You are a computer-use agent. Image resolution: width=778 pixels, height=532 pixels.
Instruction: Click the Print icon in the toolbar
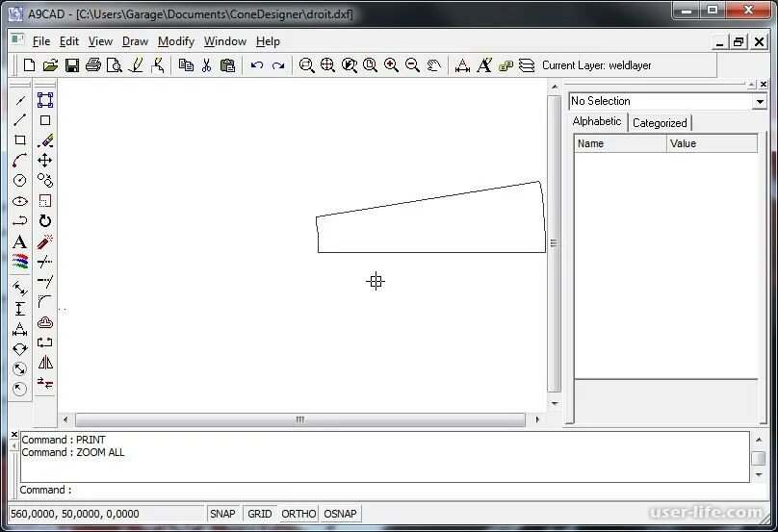click(92, 65)
